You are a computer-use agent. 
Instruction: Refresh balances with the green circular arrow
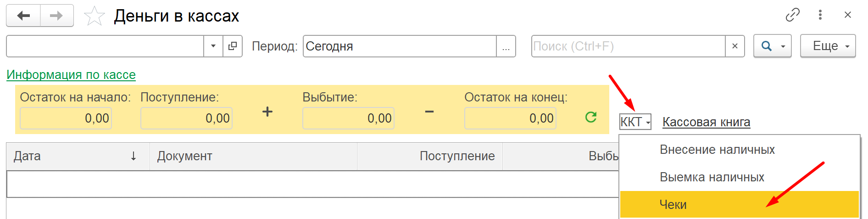591,118
